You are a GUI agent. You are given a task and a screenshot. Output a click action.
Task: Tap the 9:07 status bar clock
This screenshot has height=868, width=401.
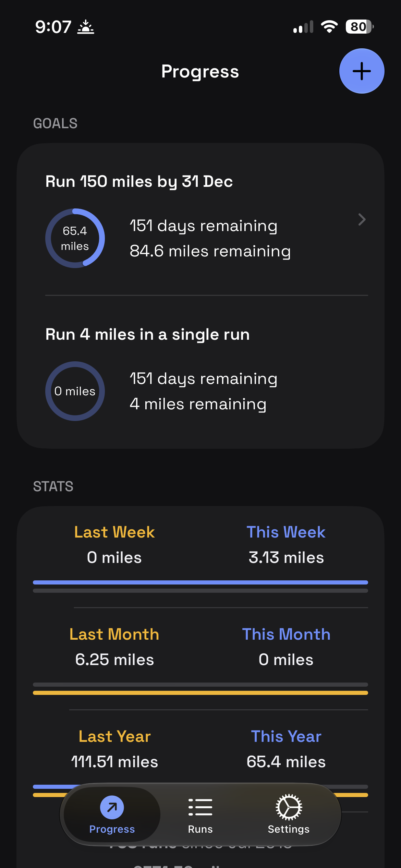53,27
